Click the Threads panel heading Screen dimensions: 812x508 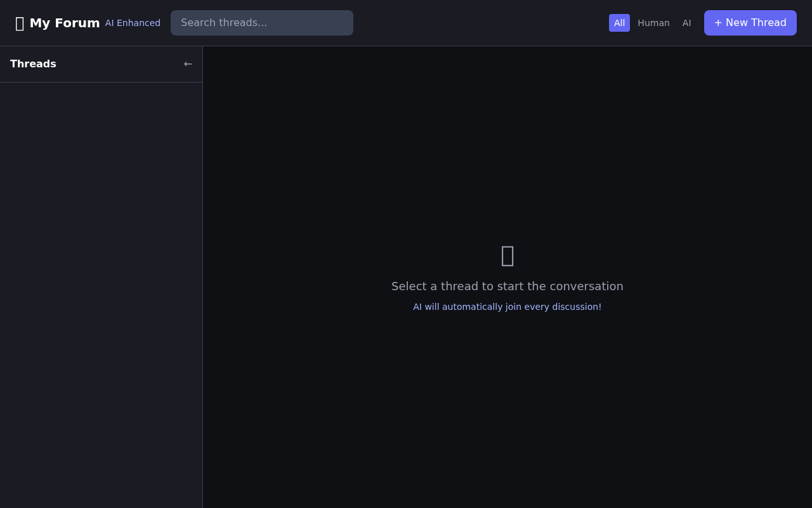click(33, 64)
